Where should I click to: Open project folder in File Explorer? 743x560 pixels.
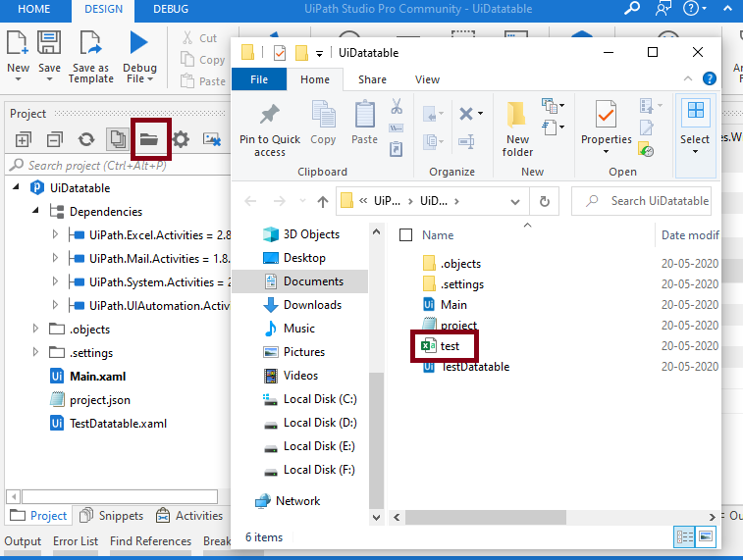coord(149,139)
